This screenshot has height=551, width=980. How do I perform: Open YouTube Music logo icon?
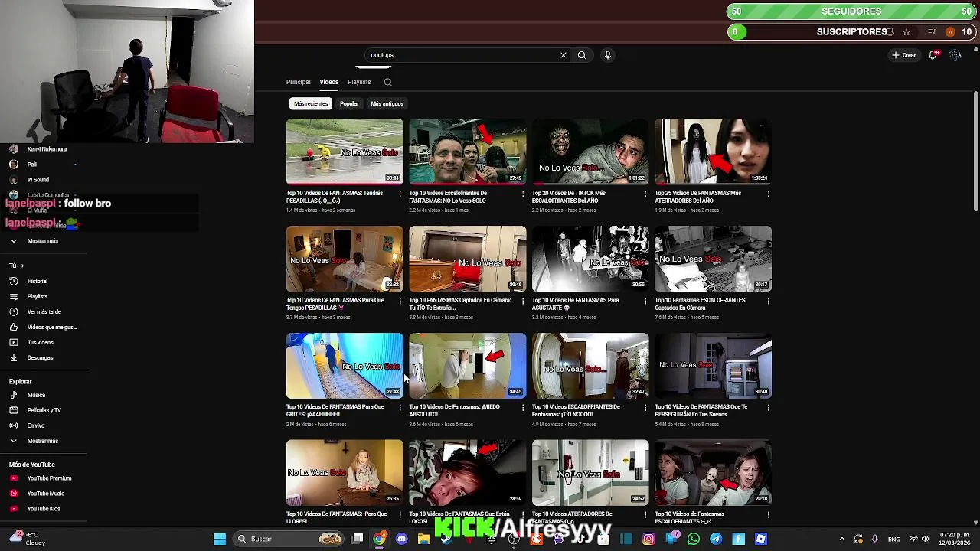point(13,494)
